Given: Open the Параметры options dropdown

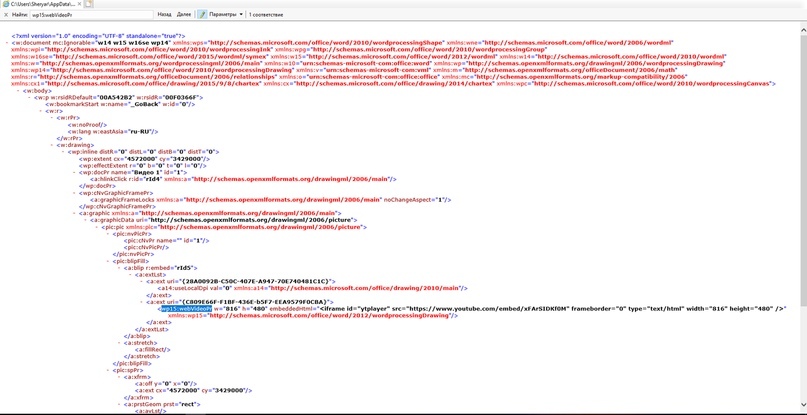Looking at the screenshot, I should pyautogui.click(x=227, y=15).
